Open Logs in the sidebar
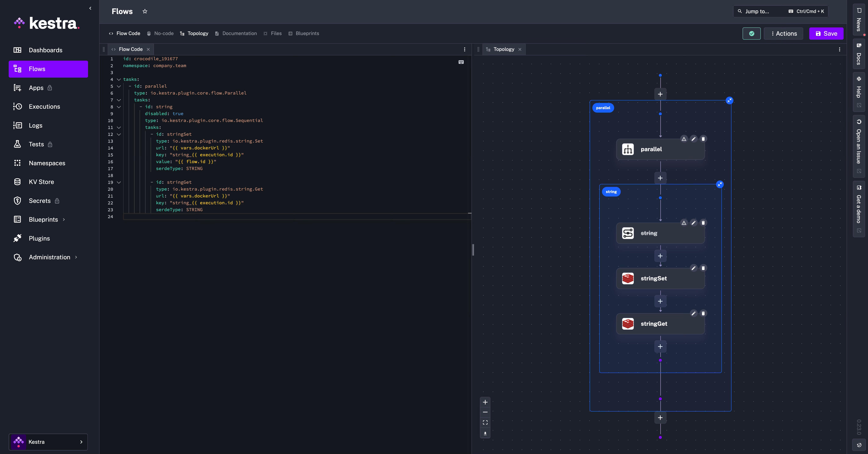 48,125
